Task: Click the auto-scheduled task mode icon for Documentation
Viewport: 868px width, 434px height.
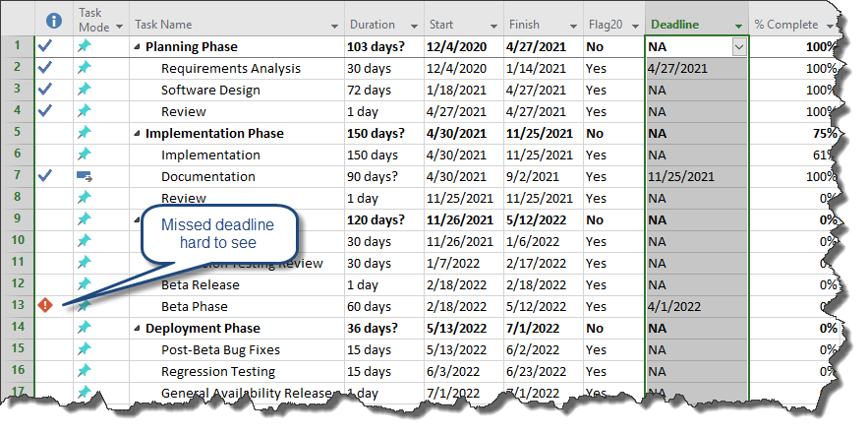Action: click(x=85, y=176)
